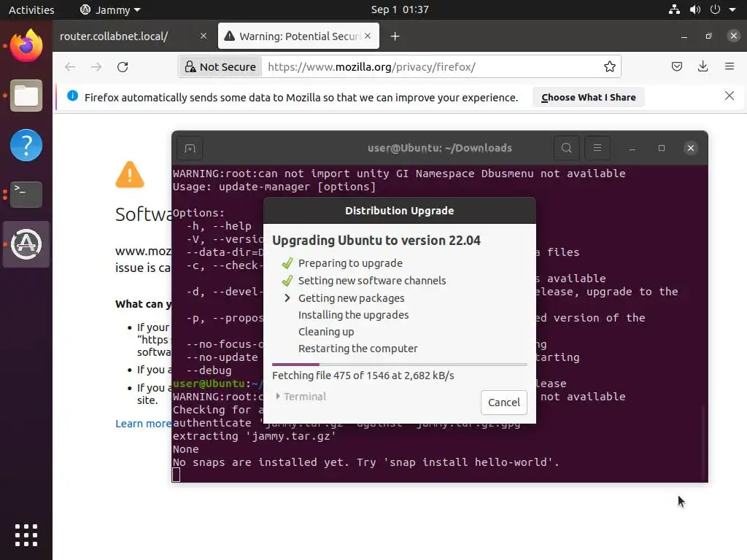Click the Terminal window scrollbar
The height and width of the screenshot is (560, 747).
point(704,443)
